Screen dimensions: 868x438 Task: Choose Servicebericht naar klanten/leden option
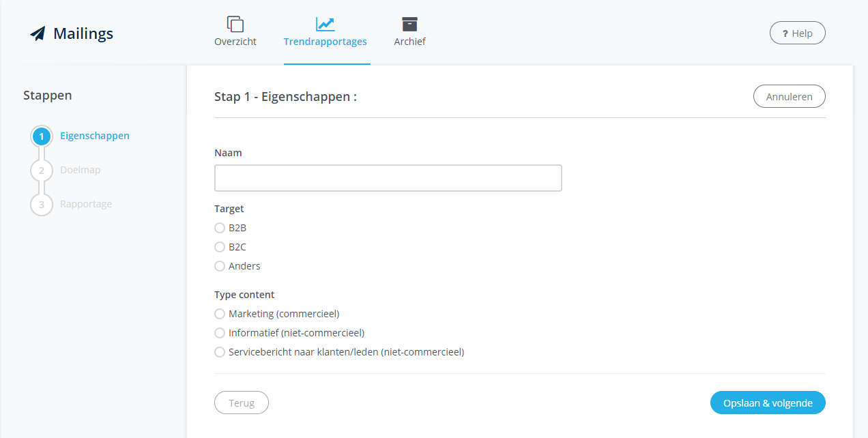[220, 352]
